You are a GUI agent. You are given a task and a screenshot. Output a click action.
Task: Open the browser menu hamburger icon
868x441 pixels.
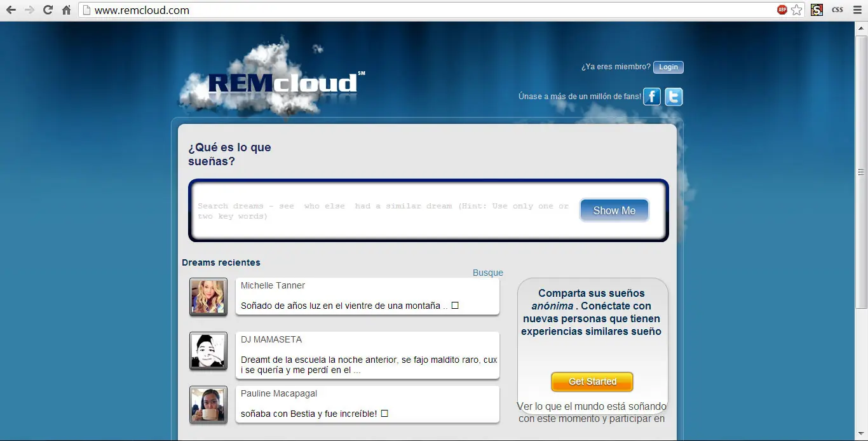[857, 10]
